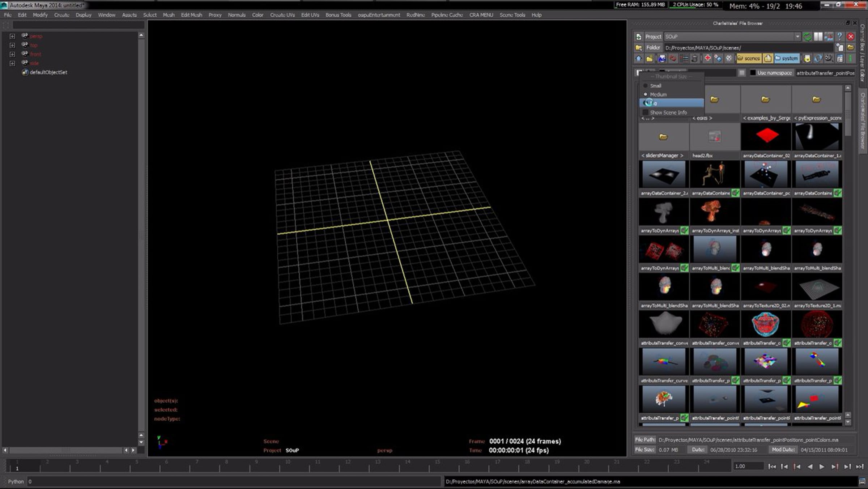Click the trash can delete icon
Viewport: 868px width, 489px height.
694,59
